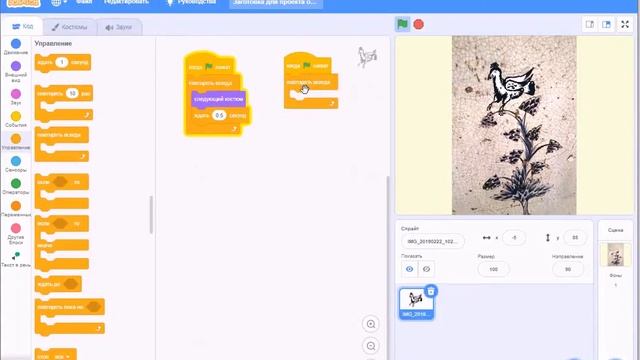
Task: Select the Операторы block category
Action: 16,187
